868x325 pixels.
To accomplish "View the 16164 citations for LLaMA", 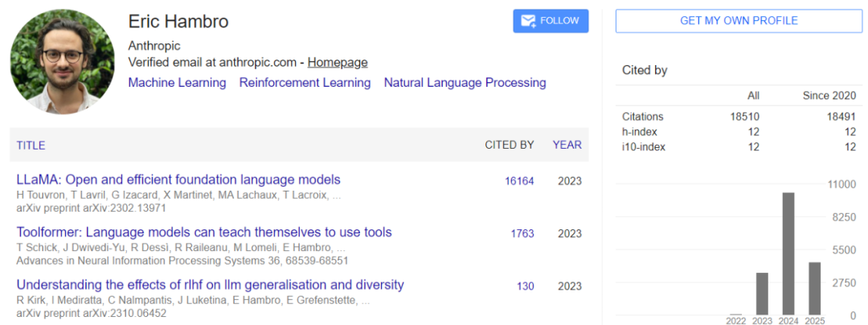I will pyautogui.click(x=518, y=181).
